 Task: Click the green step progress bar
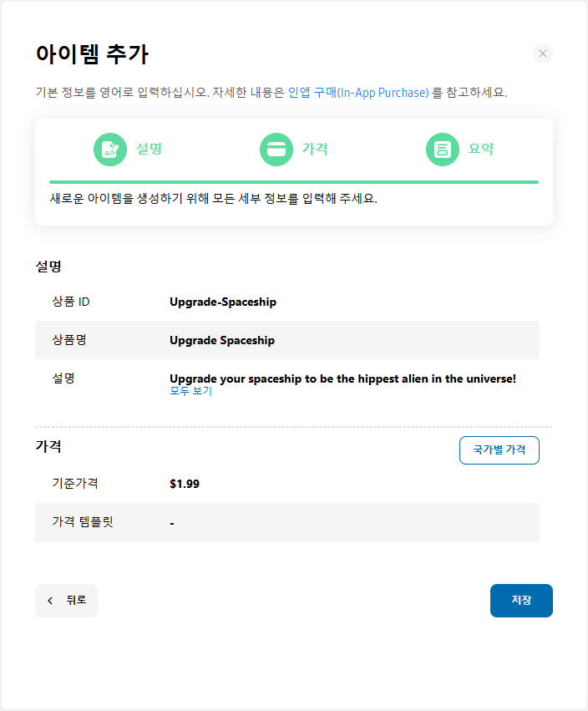tap(294, 182)
